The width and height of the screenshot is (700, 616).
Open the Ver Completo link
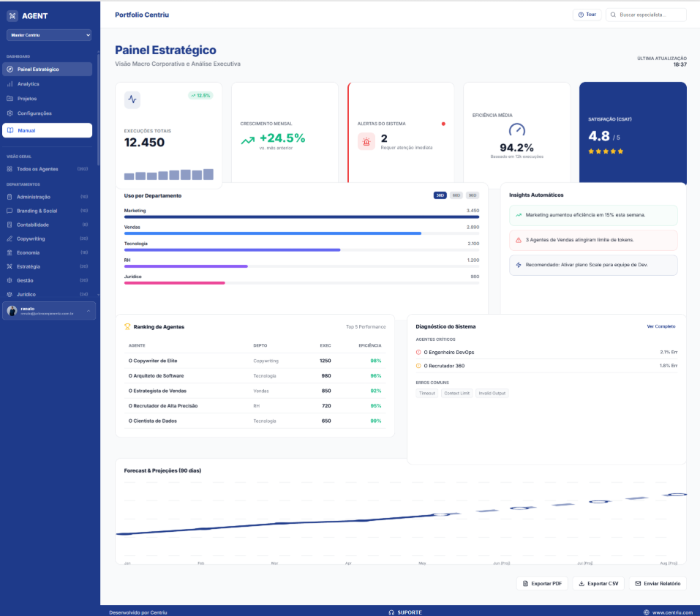pos(661,326)
